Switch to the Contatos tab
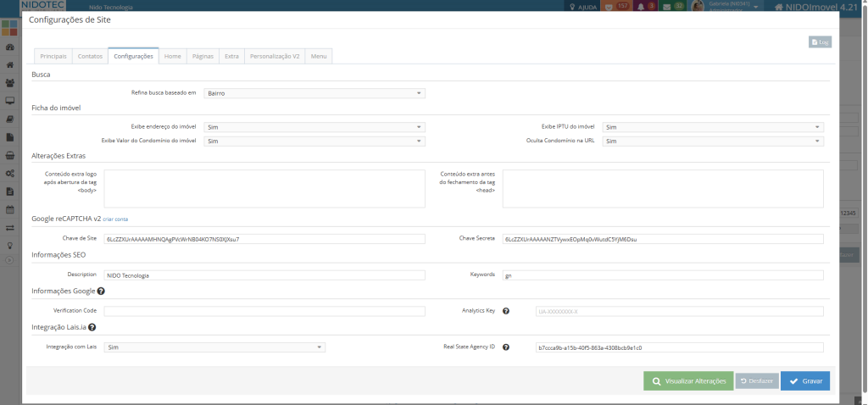 tap(90, 56)
